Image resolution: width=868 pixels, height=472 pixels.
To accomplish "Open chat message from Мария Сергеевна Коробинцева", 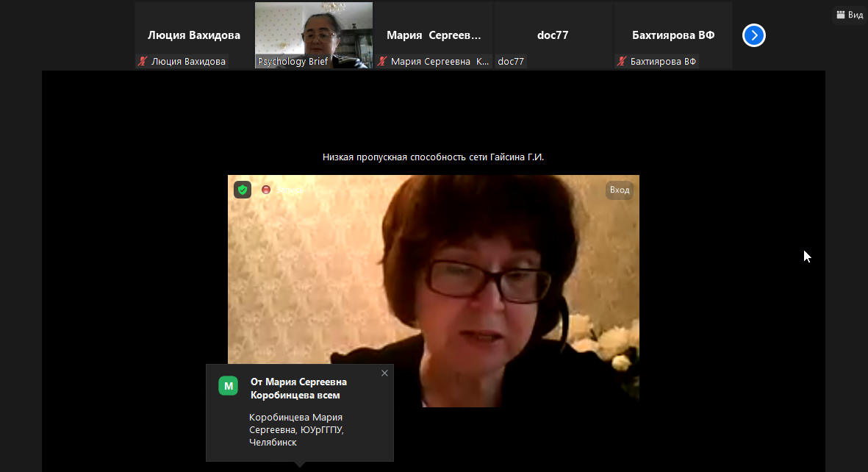I will point(296,430).
